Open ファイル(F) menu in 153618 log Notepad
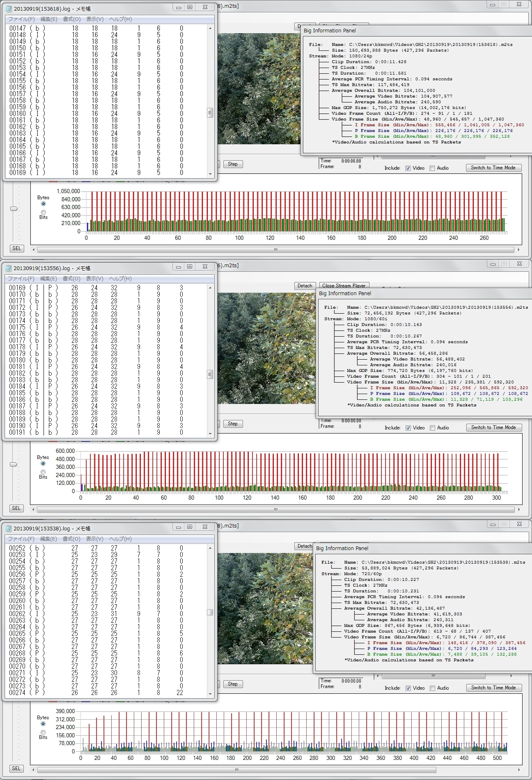Viewport: 532px width, 780px height. tap(21, 19)
